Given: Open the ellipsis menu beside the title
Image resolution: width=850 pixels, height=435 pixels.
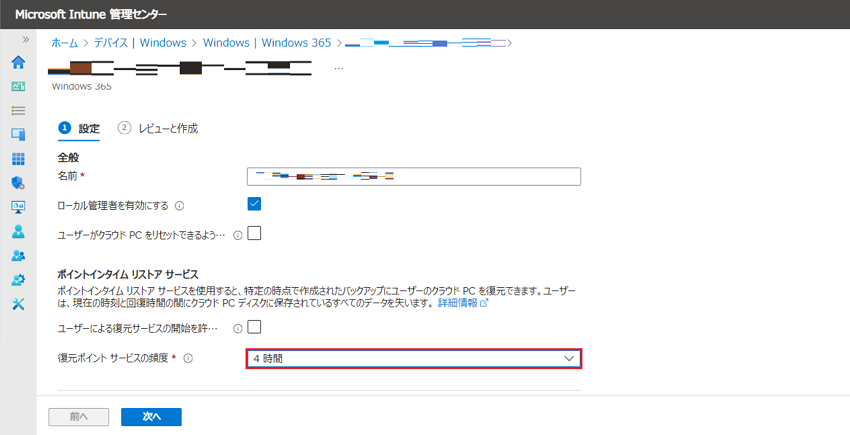Looking at the screenshot, I should [339, 69].
